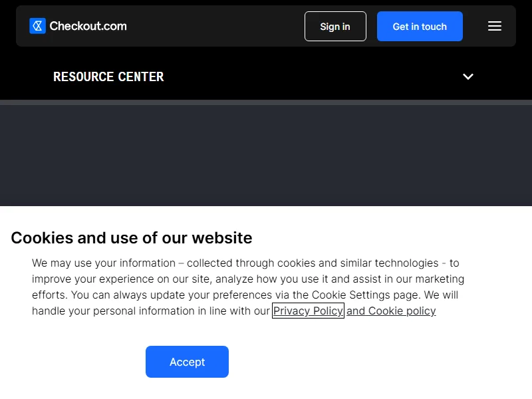Click the "Cookies and use of our website" heading
Viewport: 532px width, 399px height.
click(x=132, y=237)
